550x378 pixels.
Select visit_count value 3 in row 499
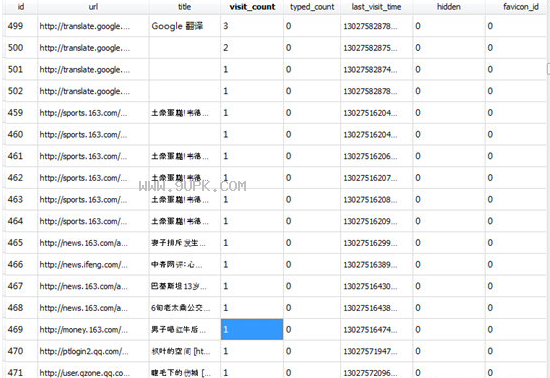[252, 26]
